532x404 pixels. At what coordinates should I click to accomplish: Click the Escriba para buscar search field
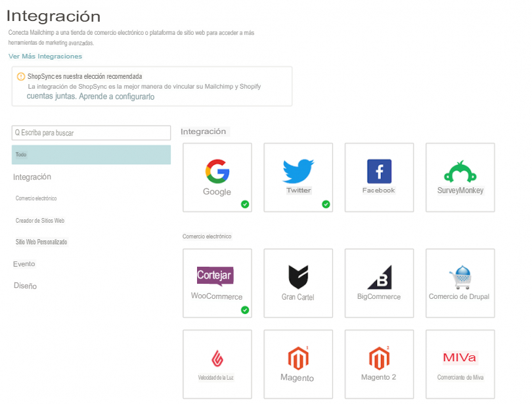(x=91, y=133)
